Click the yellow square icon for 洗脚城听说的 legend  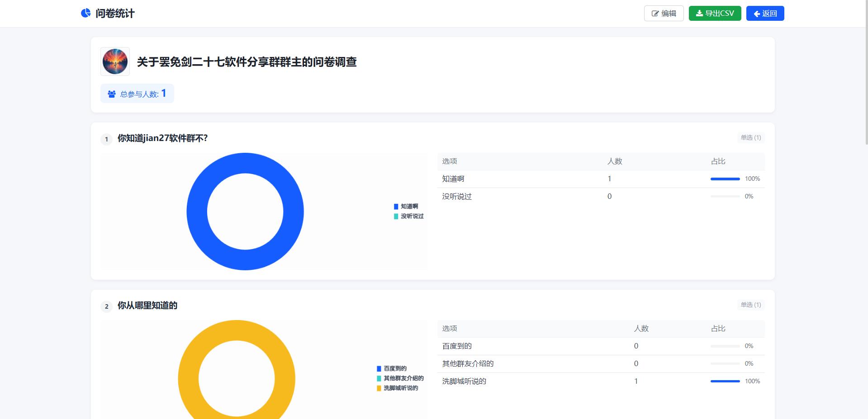click(379, 388)
